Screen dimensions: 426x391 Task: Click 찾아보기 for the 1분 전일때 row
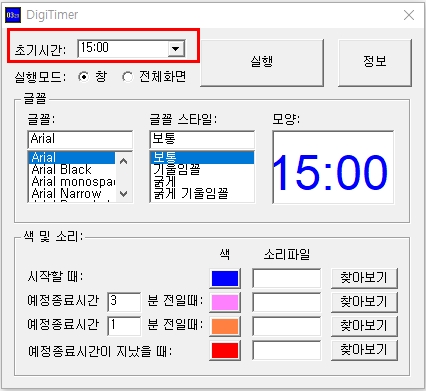(364, 326)
